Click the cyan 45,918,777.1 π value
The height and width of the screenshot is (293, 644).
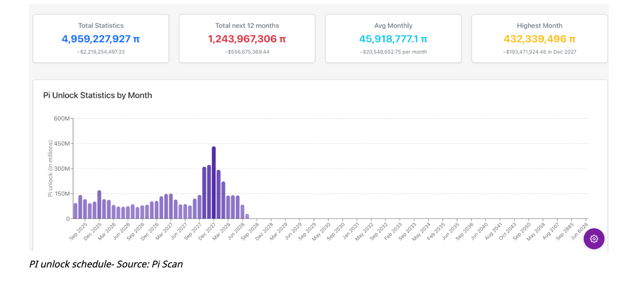tap(393, 39)
